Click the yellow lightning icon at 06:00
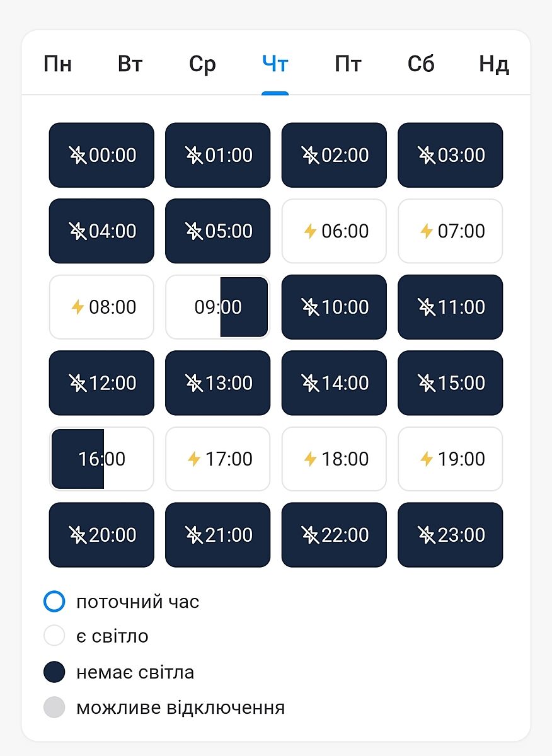552x756 pixels. pos(310,231)
